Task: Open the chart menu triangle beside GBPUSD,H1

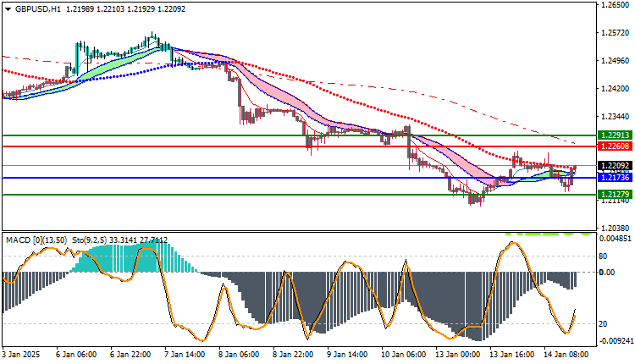Action: (x=8, y=9)
